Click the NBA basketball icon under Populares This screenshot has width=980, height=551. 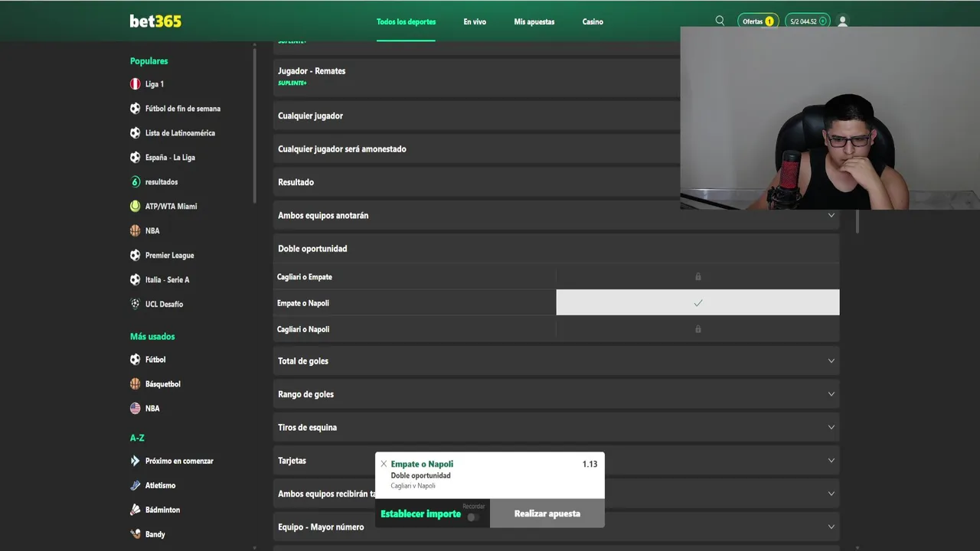pyautogui.click(x=136, y=231)
